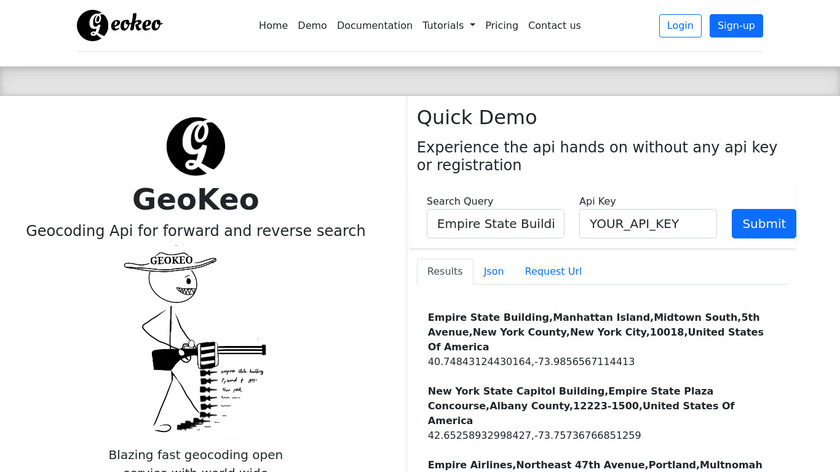840x472 pixels.
Task: Select the Empire Airlines Portland result
Action: (x=595, y=465)
